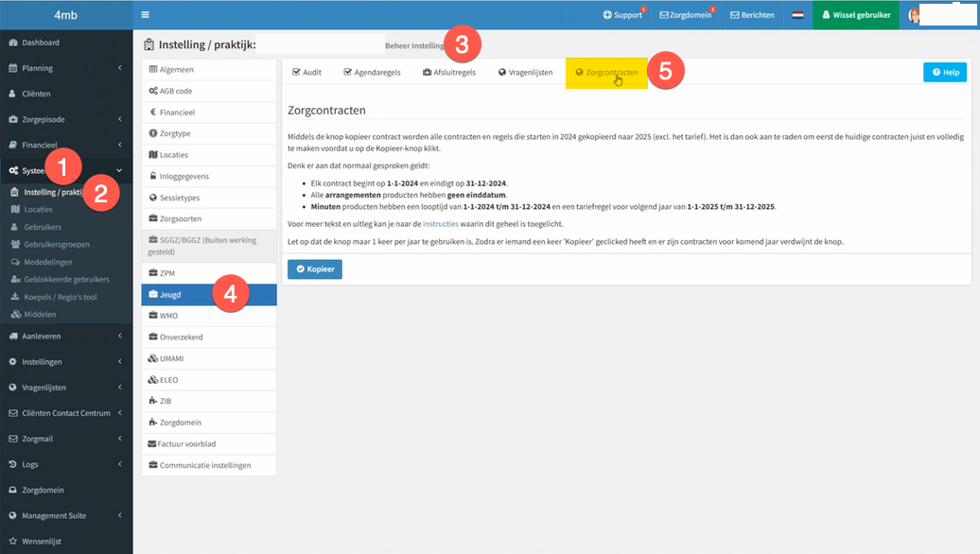Click the ELEO cubes icon

point(153,380)
